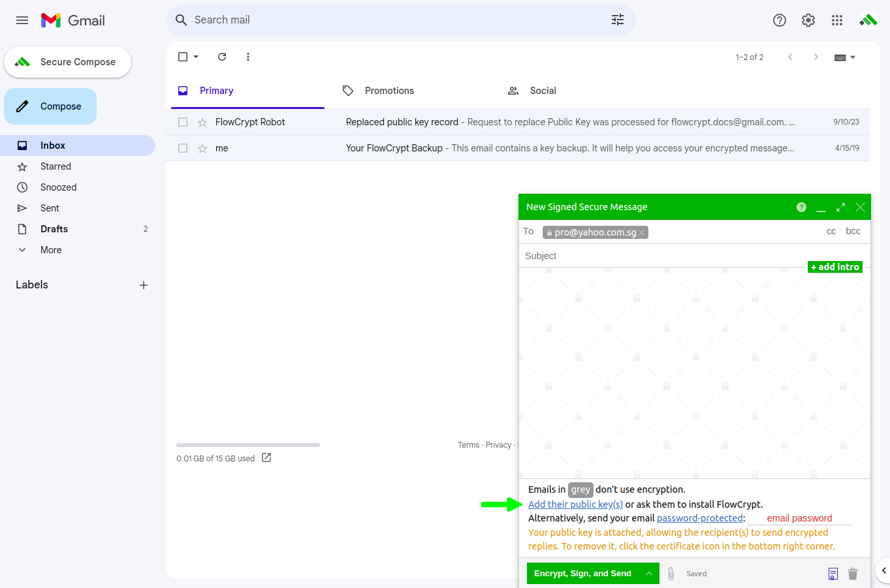Screen dimensions: 890x588
Task: Open the Terms link
Action: [469, 445]
